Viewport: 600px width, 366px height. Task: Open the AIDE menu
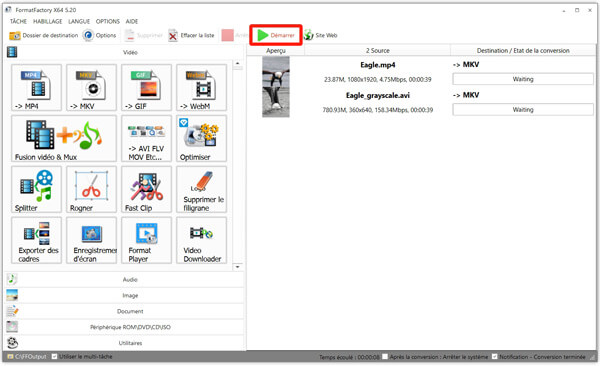click(x=132, y=21)
